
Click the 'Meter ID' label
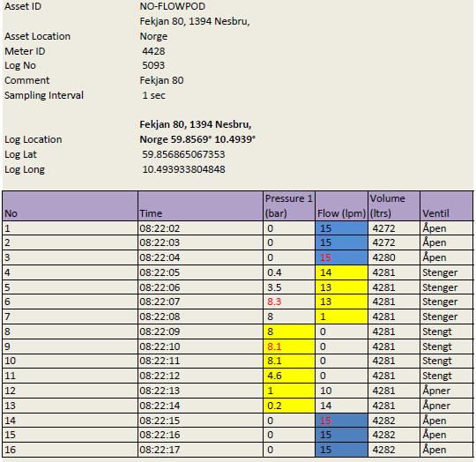(25, 51)
